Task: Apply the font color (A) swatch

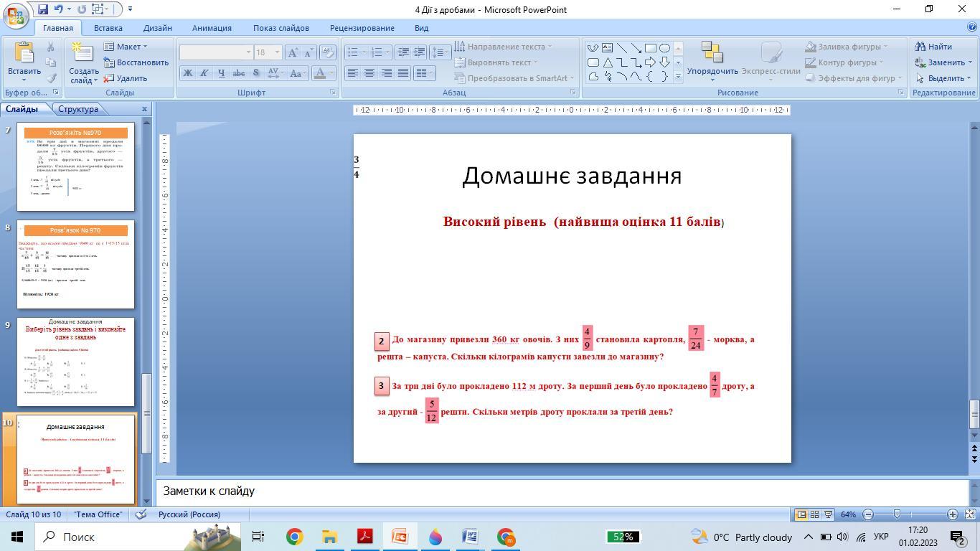Action: (320, 72)
